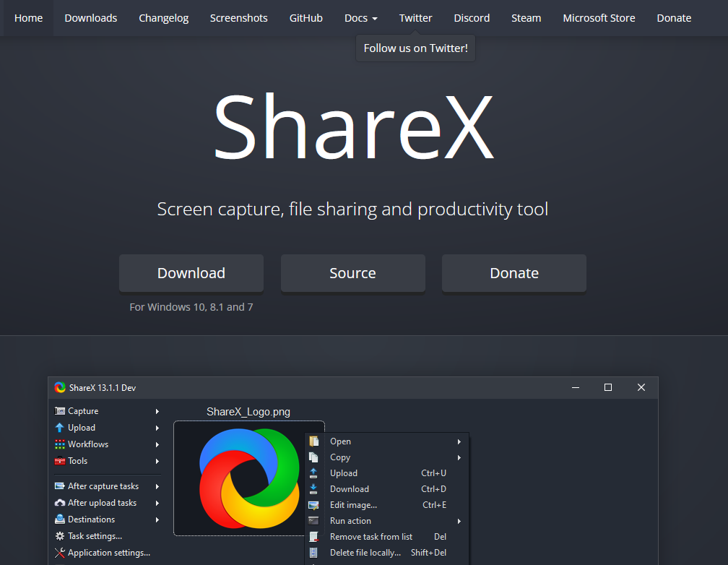Open Task settings via its gear icon
The width and height of the screenshot is (728, 565).
click(59, 536)
